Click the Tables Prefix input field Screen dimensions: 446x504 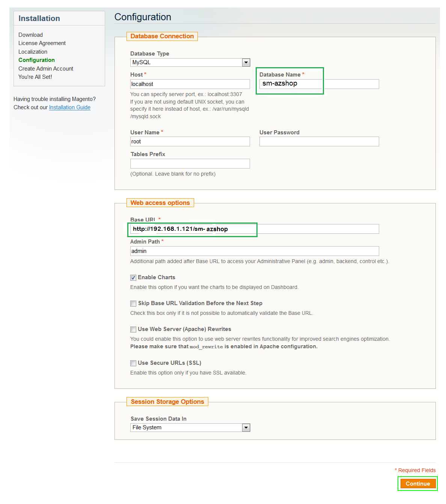tap(190, 164)
